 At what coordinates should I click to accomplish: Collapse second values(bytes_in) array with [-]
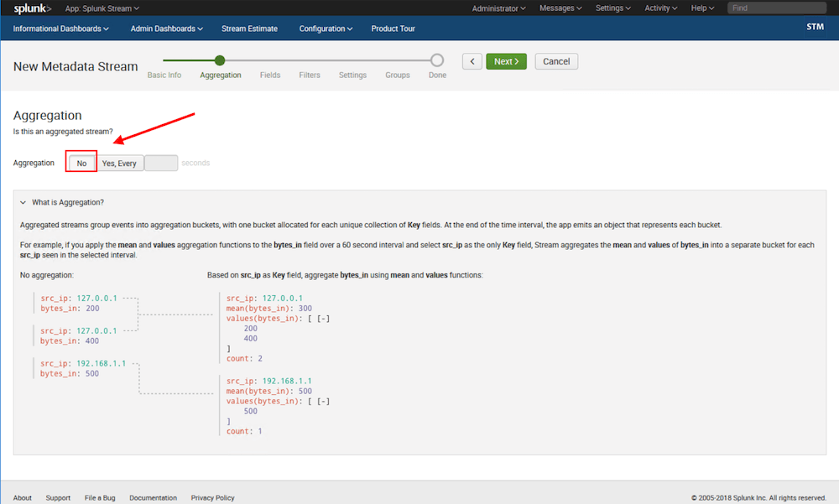tap(323, 402)
